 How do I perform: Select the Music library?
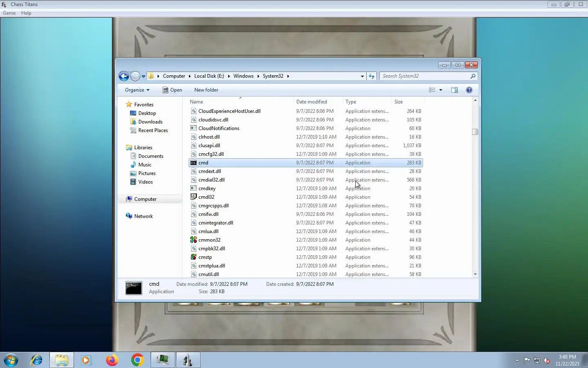tap(145, 165)
